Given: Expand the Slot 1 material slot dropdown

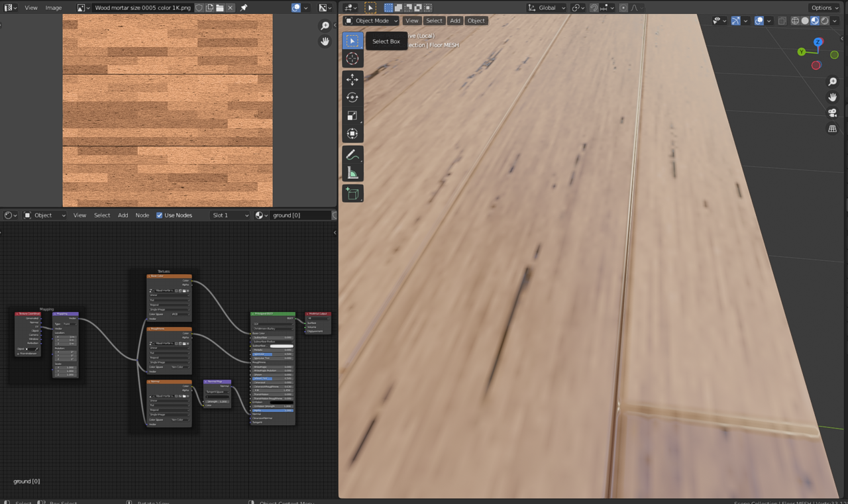Looking at the screenshot, I should [x=230, y=215].
